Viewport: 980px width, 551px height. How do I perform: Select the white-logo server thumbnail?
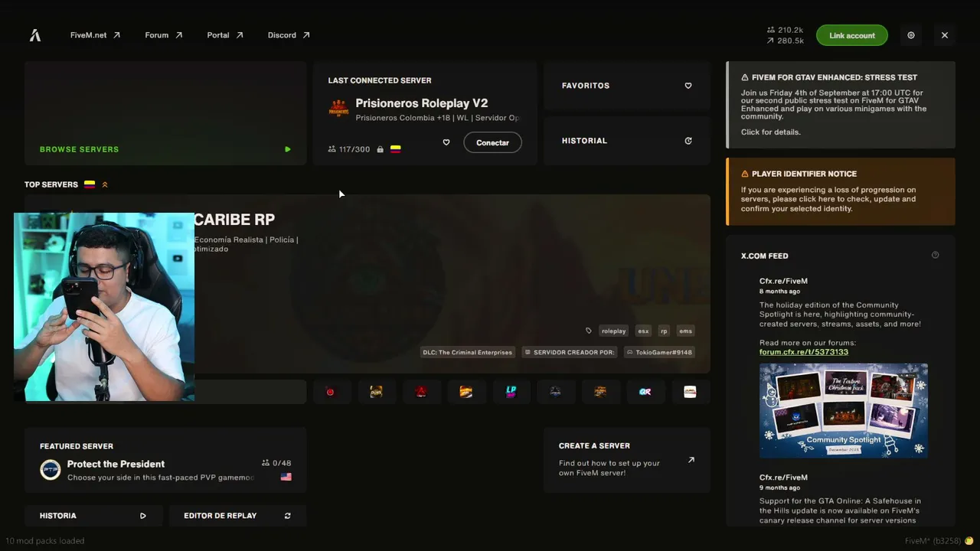point(691,392)
